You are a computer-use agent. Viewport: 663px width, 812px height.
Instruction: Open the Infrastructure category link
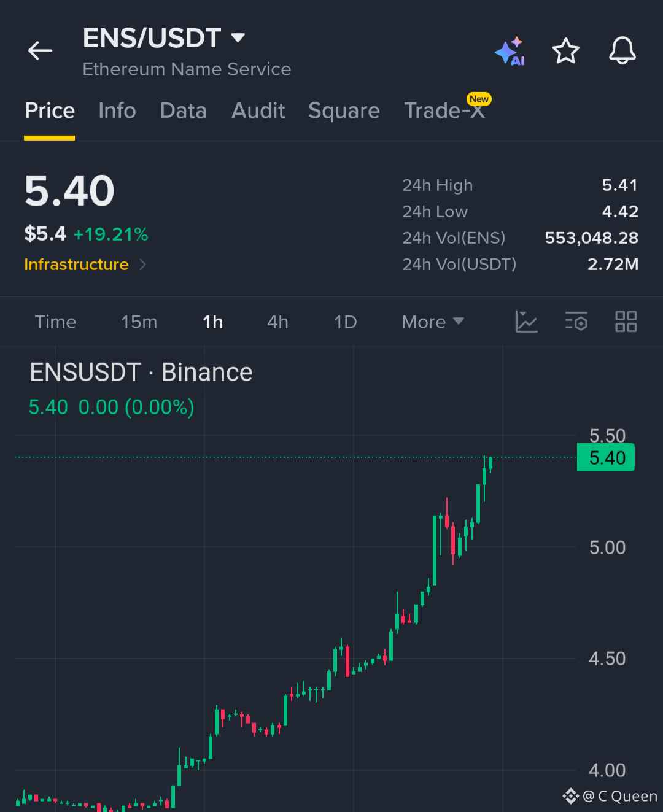click(76, 265)
